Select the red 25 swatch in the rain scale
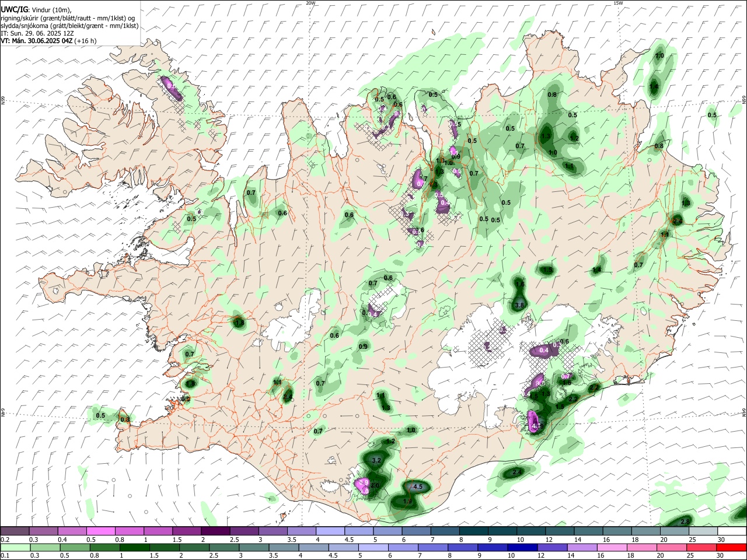 tap(701, 547)
